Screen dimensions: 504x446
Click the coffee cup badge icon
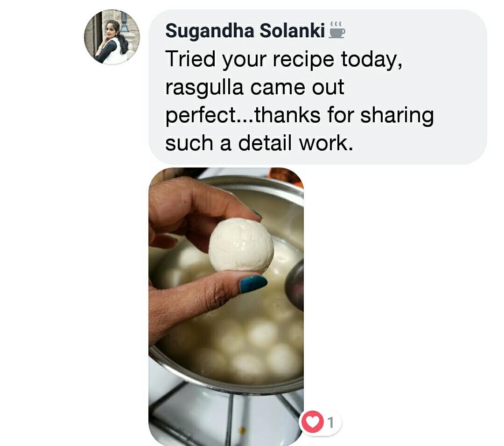[336, 30]
